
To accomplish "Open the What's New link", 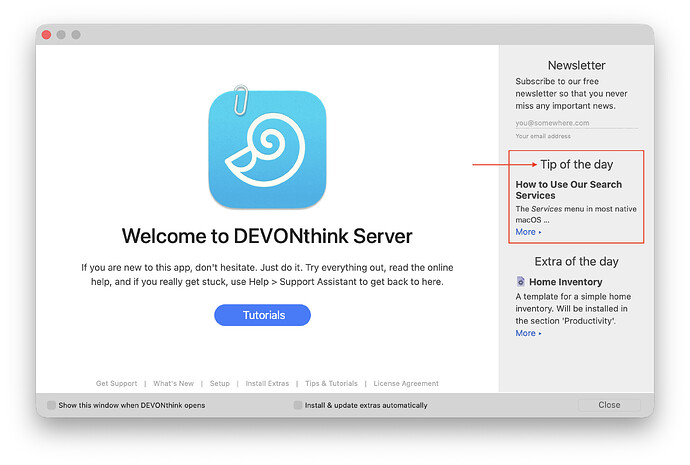I will point(173,383).
